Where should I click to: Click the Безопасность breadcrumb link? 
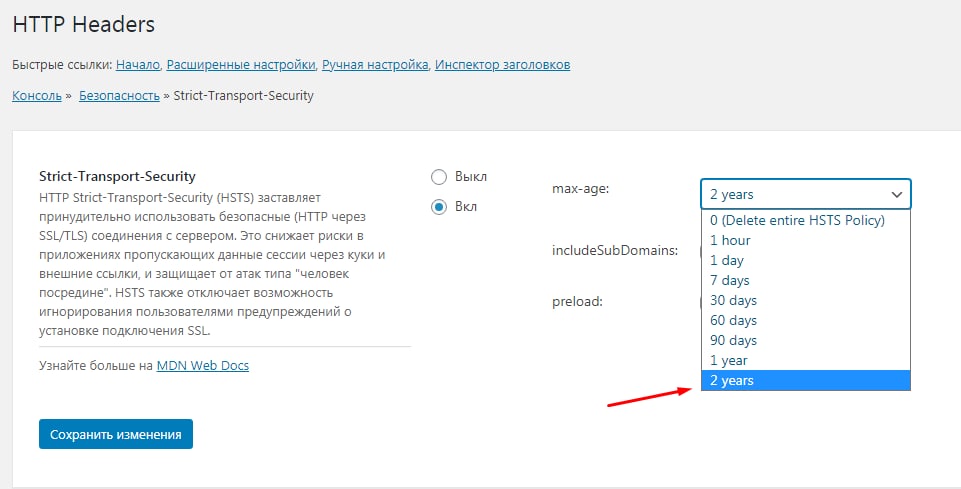tap(119, 96)
